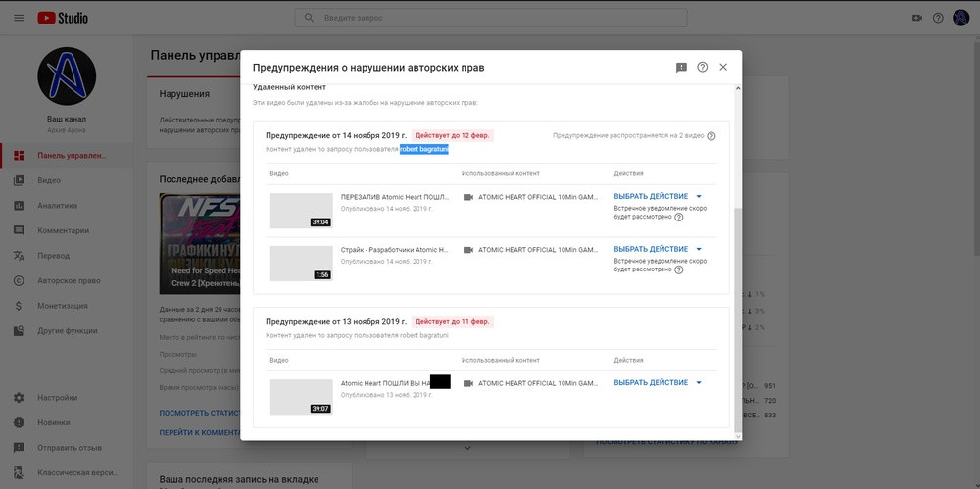The width and height of the screenshot is (980, 489).
Task: Open ВЫБРАТЬ ДЕЙСТВИЕ dropdown for 39:07 video
Action: (658, 383)
